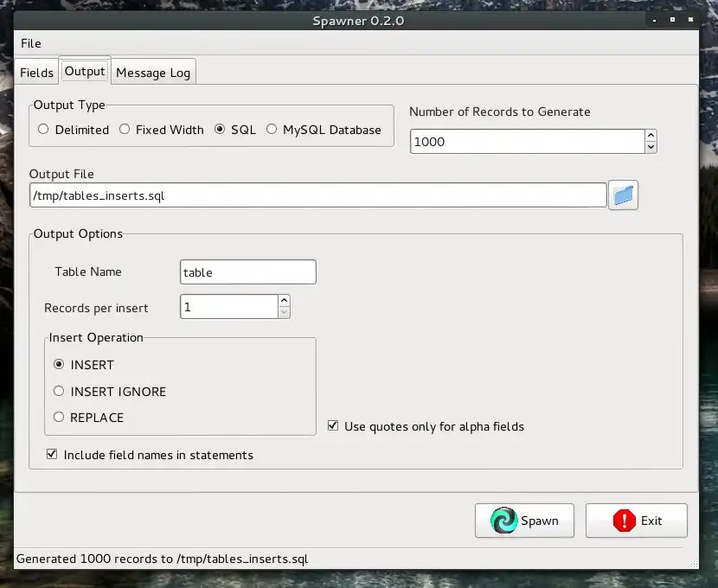Image resolution: width=718 pixels, height=588 pixels.
Task: Click the status bar generated records message
Action: point(162,559)
